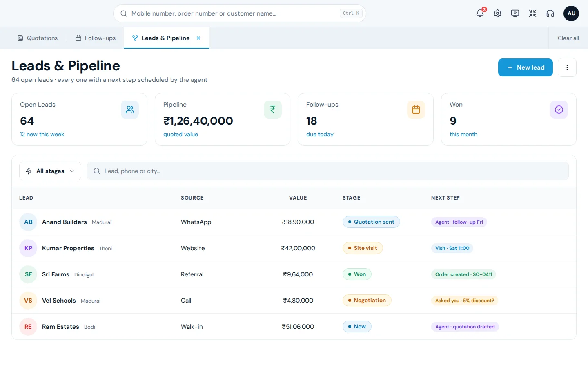
Task: Click the magnifier in lead search field
Action: [97, 171]
